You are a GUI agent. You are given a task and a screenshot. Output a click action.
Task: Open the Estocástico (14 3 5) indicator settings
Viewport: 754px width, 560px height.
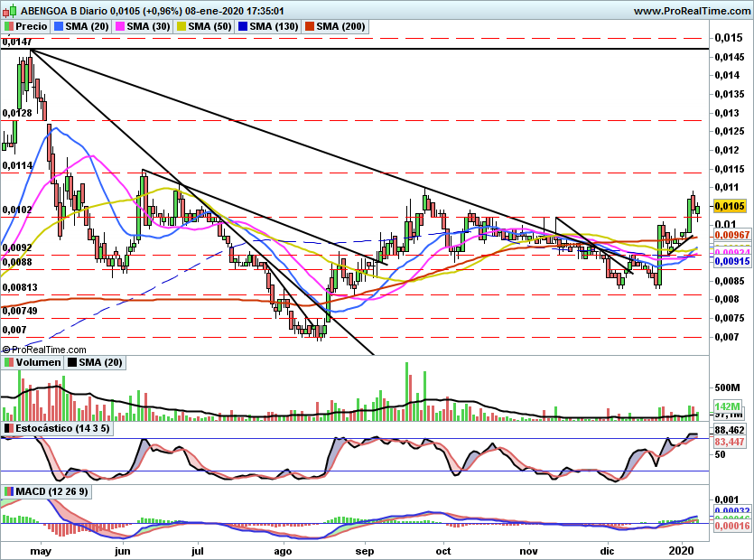(61, 427)
